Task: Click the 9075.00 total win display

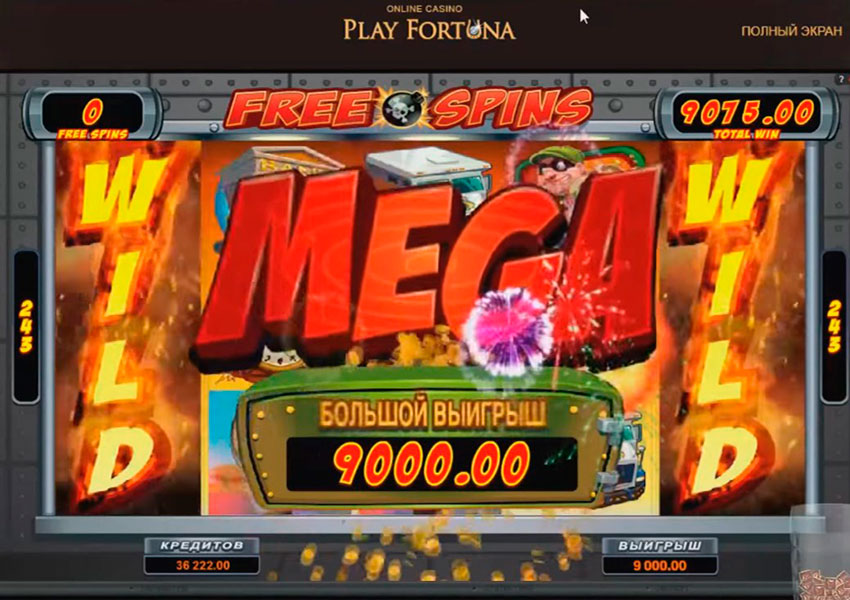Action: coord(746,114)
